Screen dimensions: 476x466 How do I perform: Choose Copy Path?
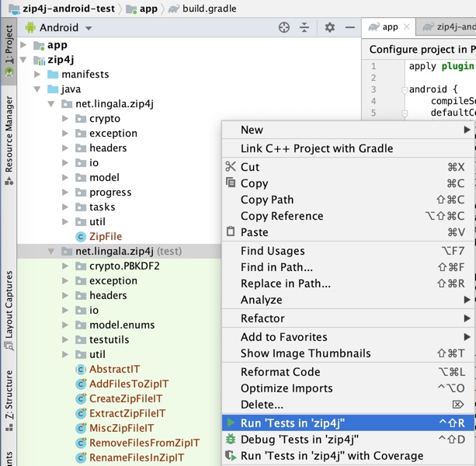click(348, 200)
